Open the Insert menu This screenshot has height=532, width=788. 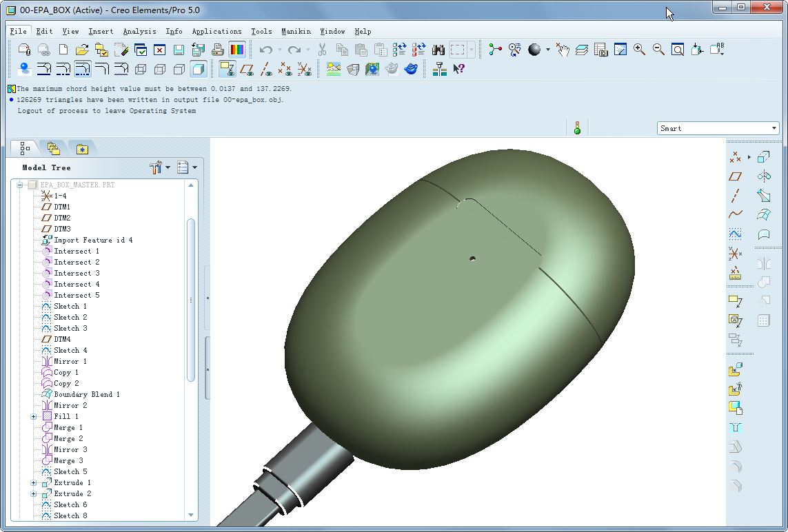[x=101, y=31]
